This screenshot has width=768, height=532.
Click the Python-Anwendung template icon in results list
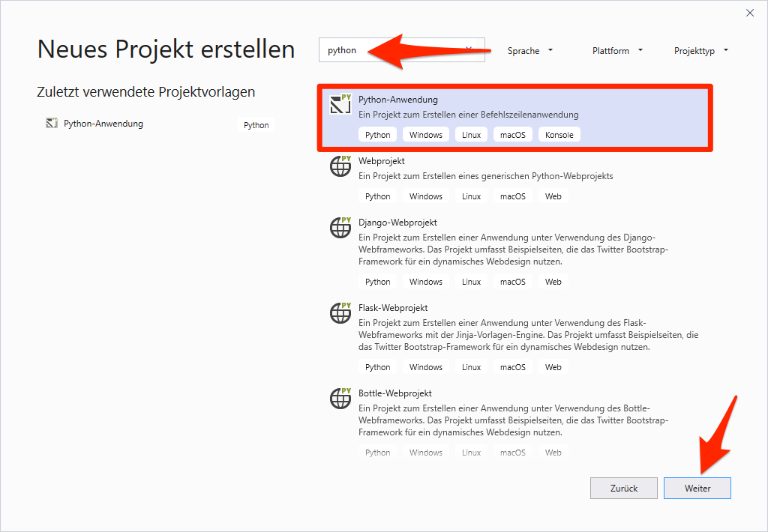click(340, 103)
